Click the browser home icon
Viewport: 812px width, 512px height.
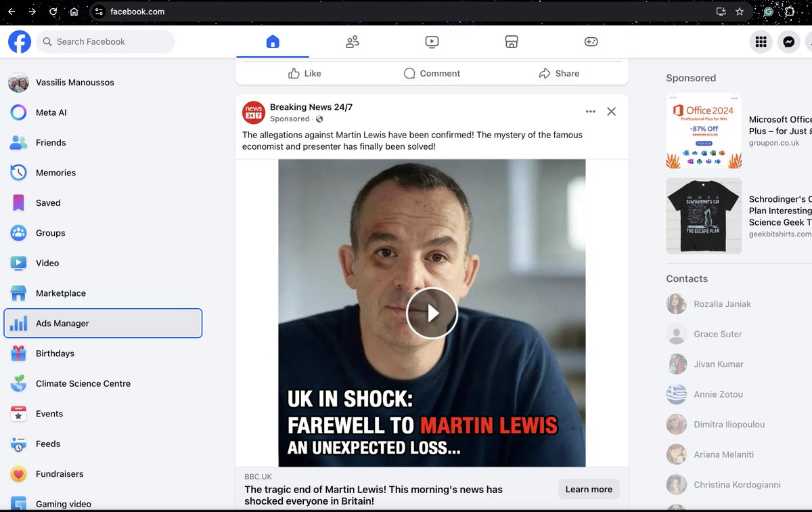74,12
